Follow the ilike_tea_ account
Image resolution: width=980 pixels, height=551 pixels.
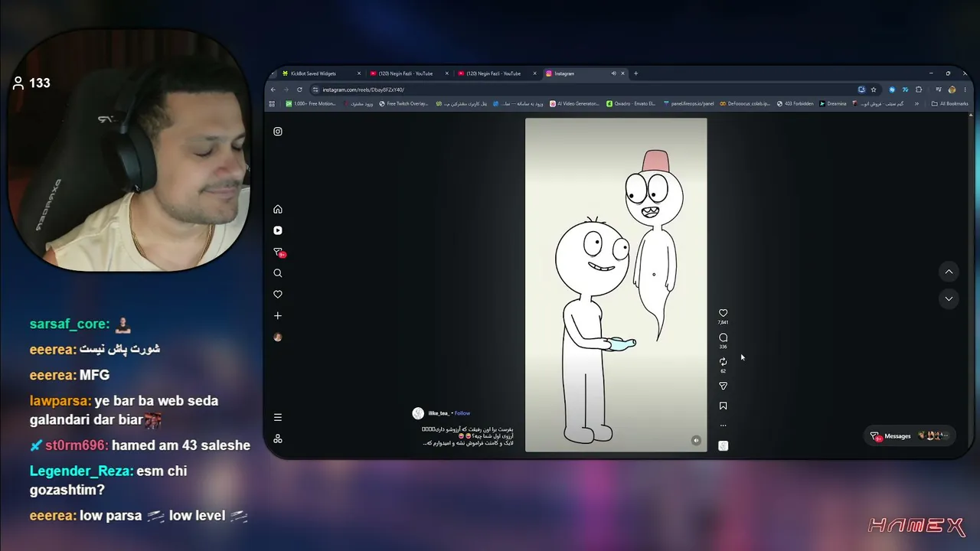[462, 413]
